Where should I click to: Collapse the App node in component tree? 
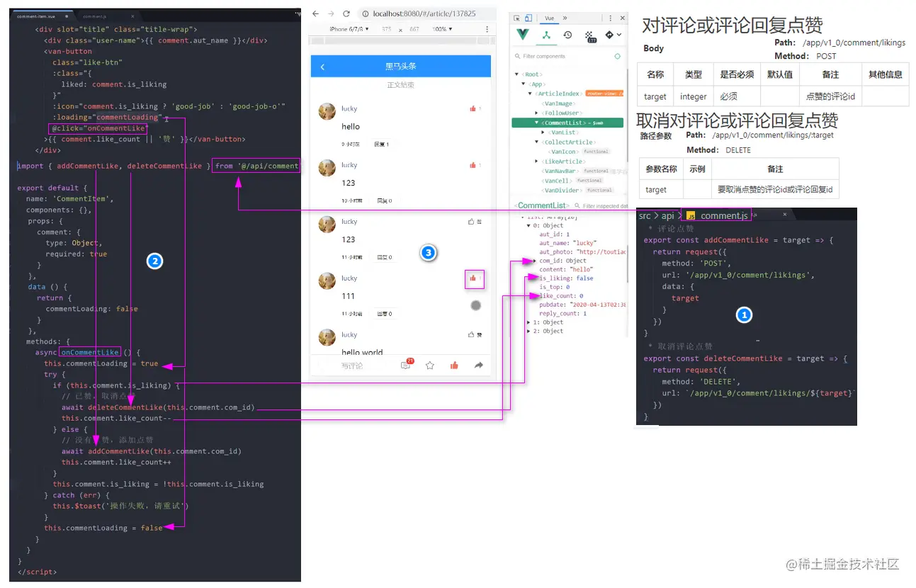click(524, 84)
